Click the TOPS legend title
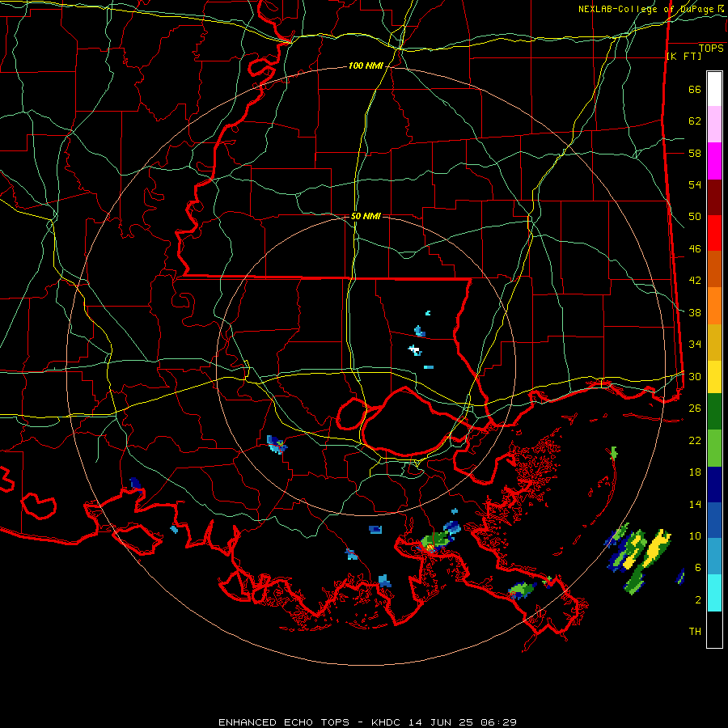Image resolution: width=728 pixels, height=728 pixels. [x=711, y=49]
